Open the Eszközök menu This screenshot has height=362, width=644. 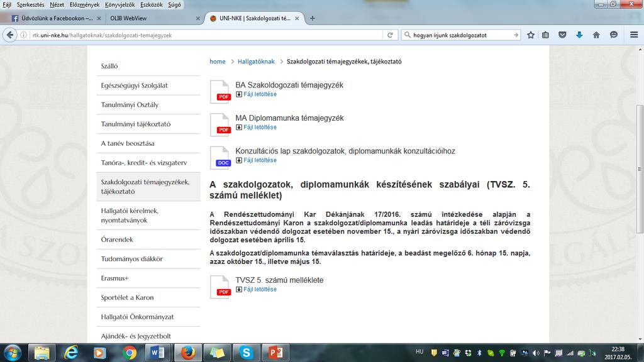152,4
